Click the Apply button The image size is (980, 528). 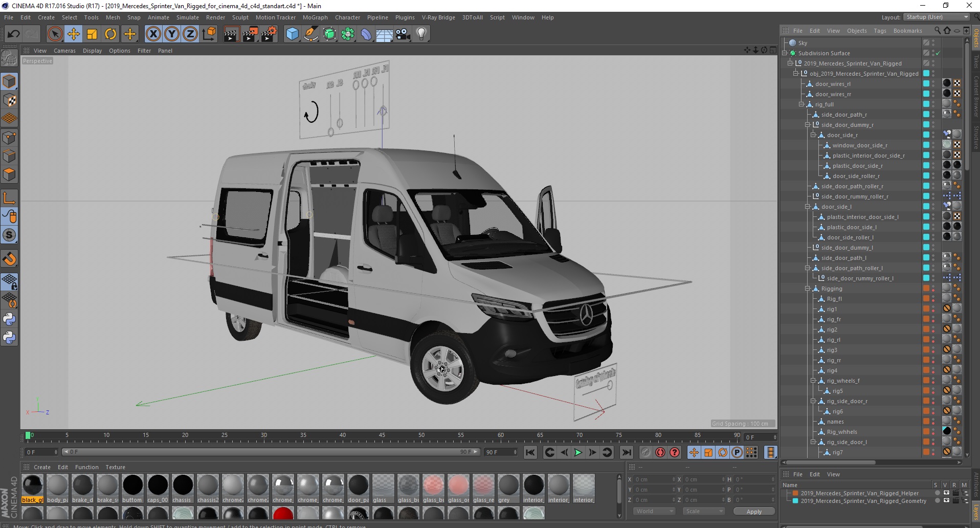(x=754, y=512)
